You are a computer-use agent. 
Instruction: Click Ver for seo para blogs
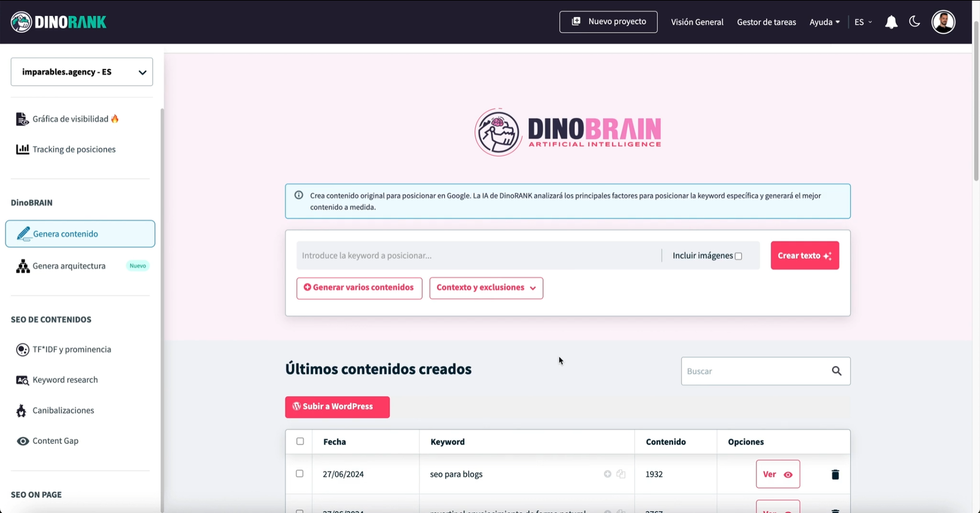pyautogui.click(x=778, y=474)
